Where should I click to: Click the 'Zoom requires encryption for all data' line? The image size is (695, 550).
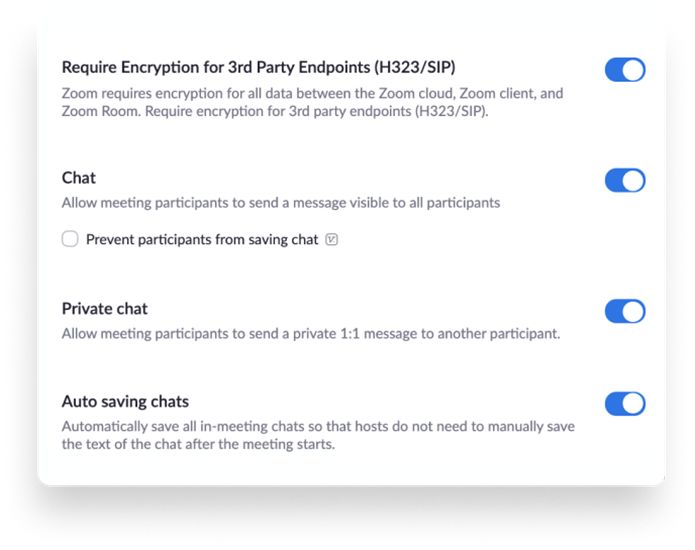coord(312,94)
